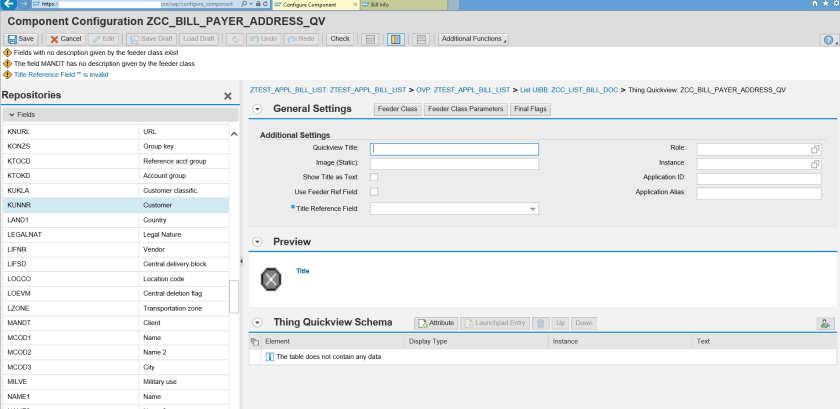The width and height of the screenshot is (840, 409).
Task: Click the Application ID input field
Action: [759, 179]
